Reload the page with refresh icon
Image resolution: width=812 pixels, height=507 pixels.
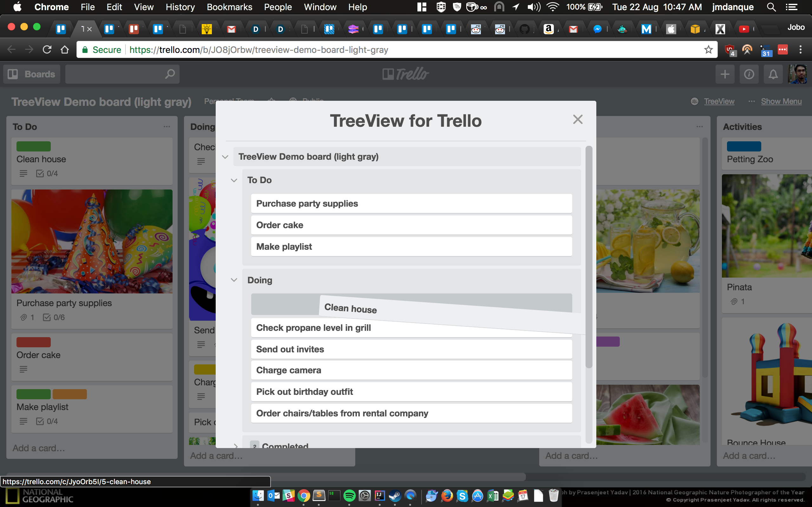(47, 50)
